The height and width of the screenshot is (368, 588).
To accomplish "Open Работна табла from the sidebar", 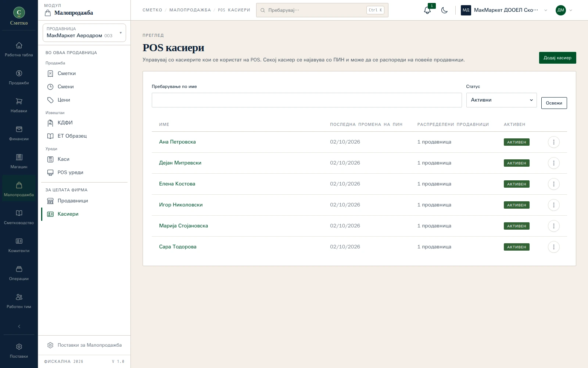I will click(x=19, y=49).
